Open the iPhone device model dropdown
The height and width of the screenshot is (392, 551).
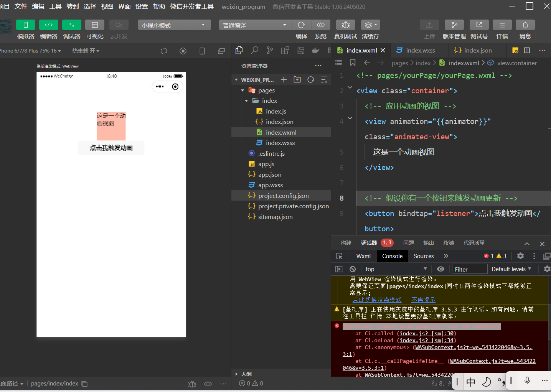pos(31,51)
